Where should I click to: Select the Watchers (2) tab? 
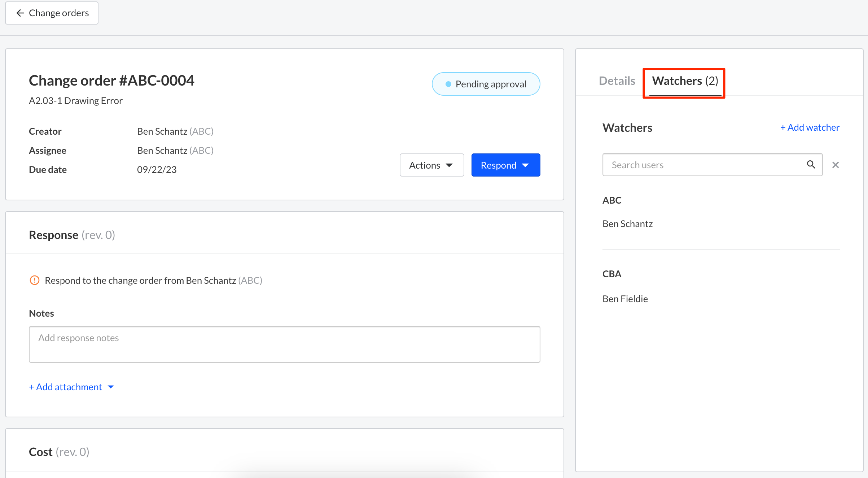(x=685, y=81)
